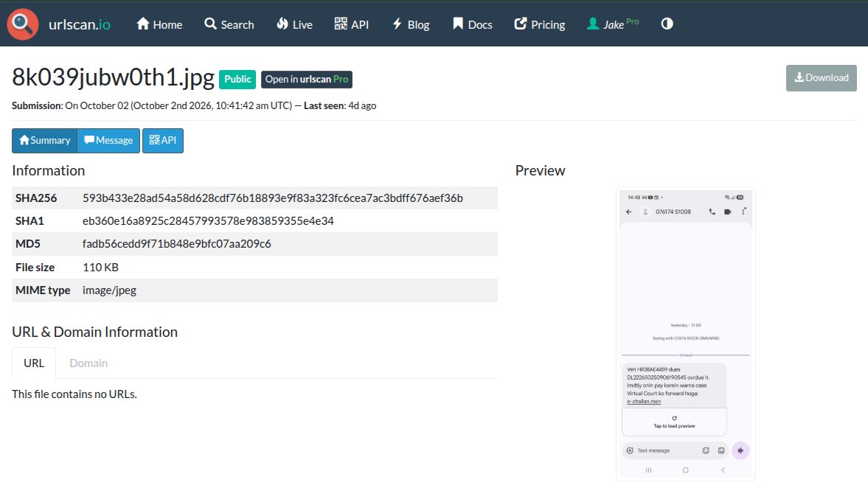The height and width of the screenshot is (502, 868).
Task: Click the speech bubble icon on Message tab
Action: pyautogui.click(x=89, y=140)
